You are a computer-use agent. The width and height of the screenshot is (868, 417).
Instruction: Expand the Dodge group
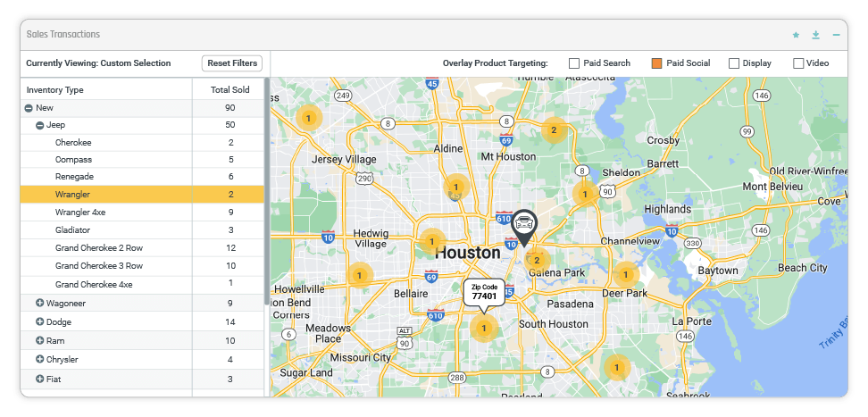pyautogui.click(x=40, y=321)
